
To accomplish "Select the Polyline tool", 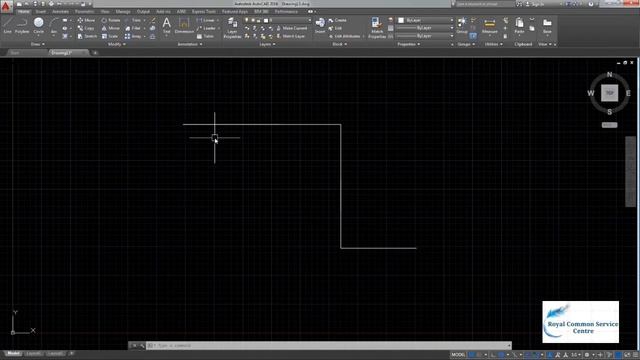I will [x=22, y=25].
